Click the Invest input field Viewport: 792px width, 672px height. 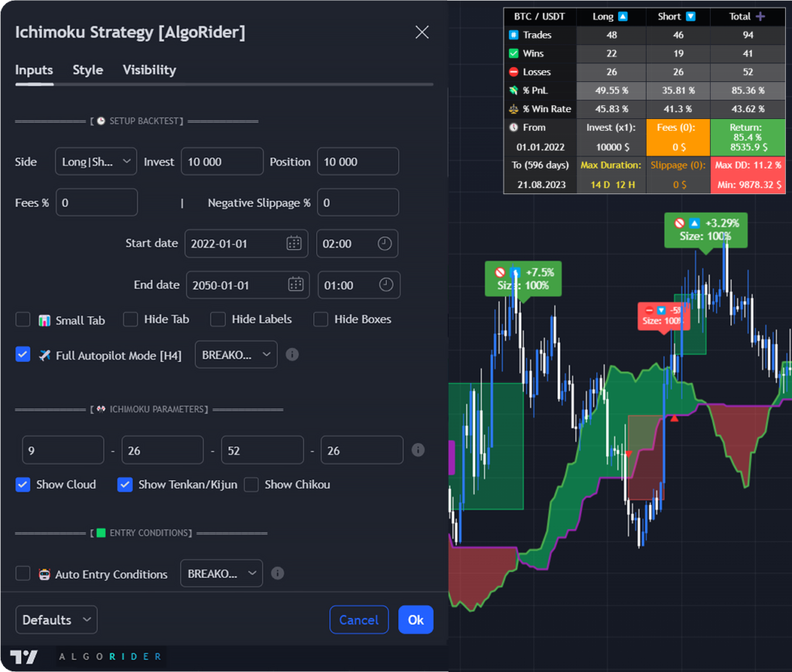click(x=222, y=161)
